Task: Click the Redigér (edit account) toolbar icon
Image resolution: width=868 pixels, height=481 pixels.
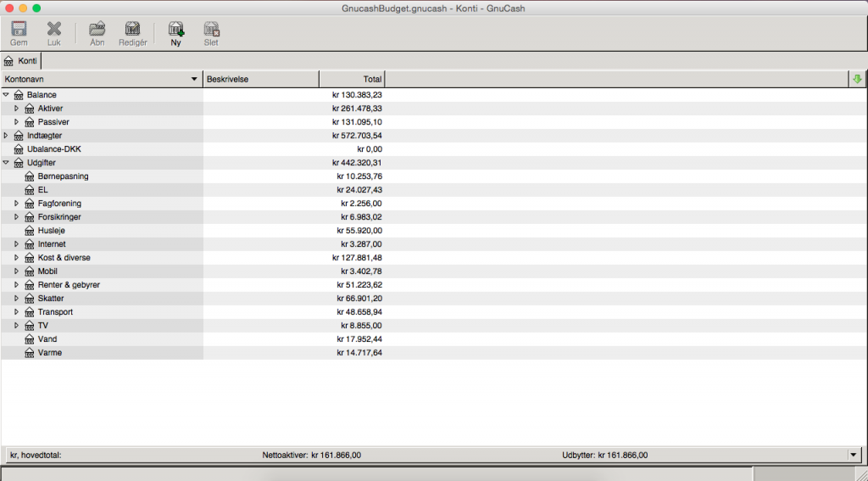Action: (x=133, y=29)
